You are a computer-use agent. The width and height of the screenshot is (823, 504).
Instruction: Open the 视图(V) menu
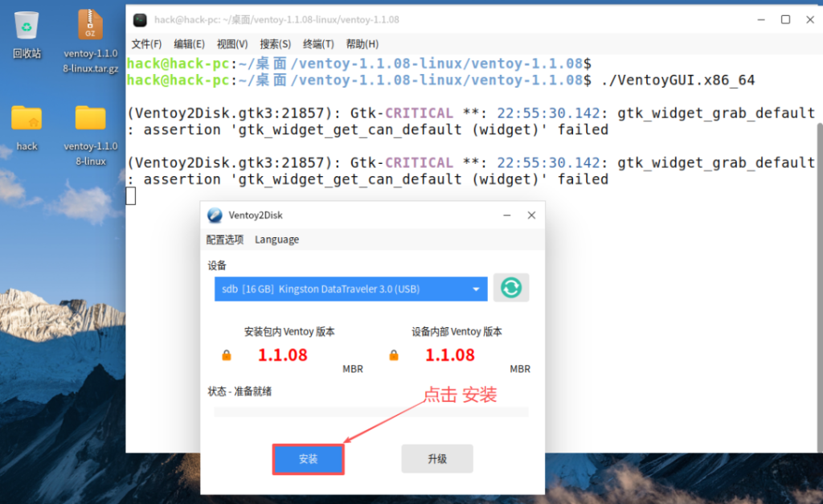tap(231, 43)
